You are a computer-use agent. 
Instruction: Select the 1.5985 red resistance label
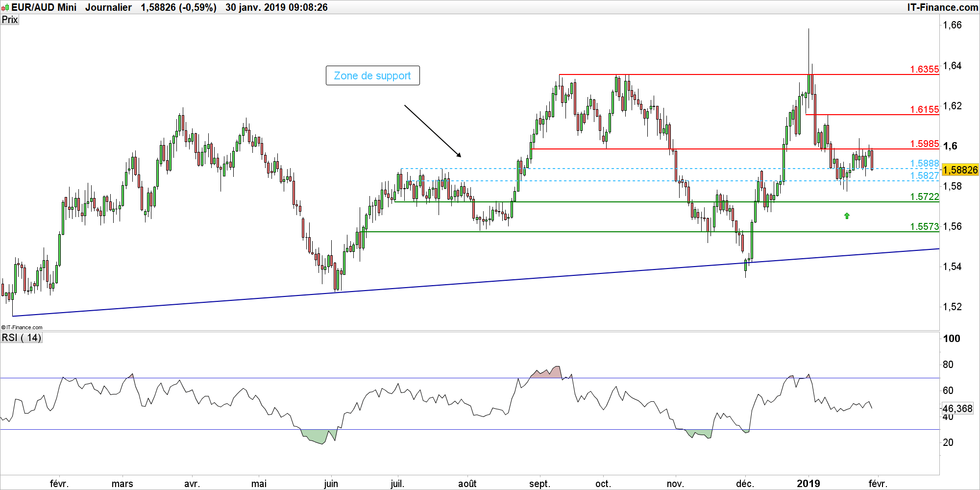pyautogui.click(x=924, y=144)
